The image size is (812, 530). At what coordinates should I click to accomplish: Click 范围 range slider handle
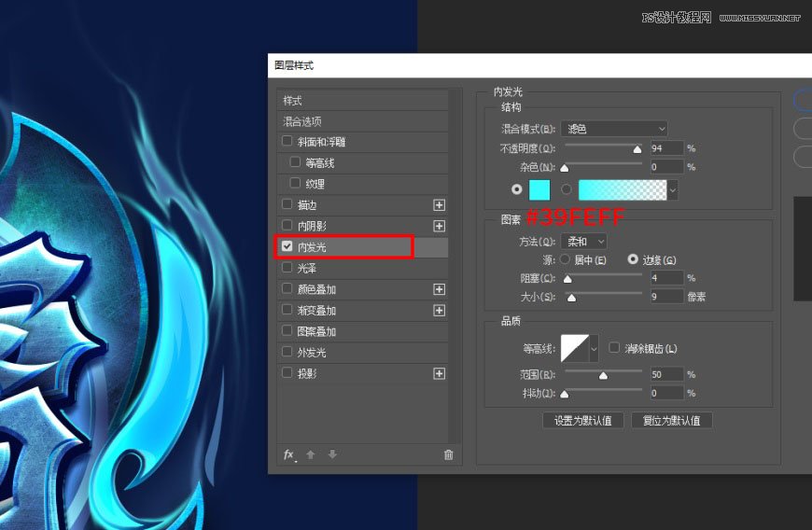pos(603,376)
